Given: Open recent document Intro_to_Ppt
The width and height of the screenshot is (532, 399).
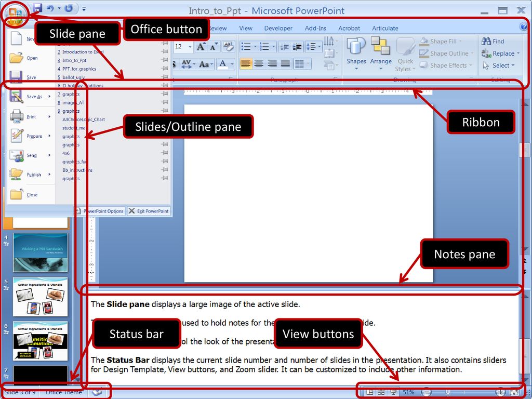Looking at the screenshot, I should (x=113, y=60).
